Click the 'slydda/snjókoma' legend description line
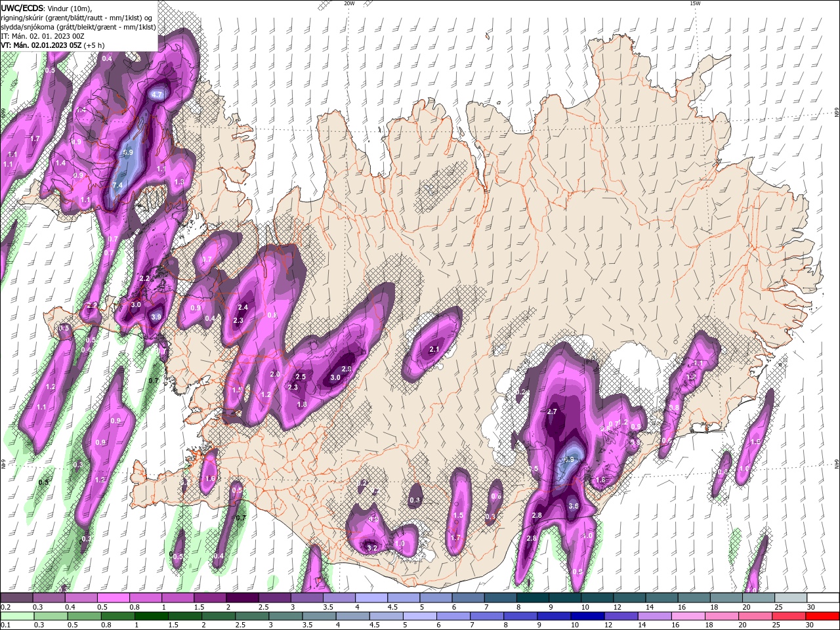 (78, 27)
